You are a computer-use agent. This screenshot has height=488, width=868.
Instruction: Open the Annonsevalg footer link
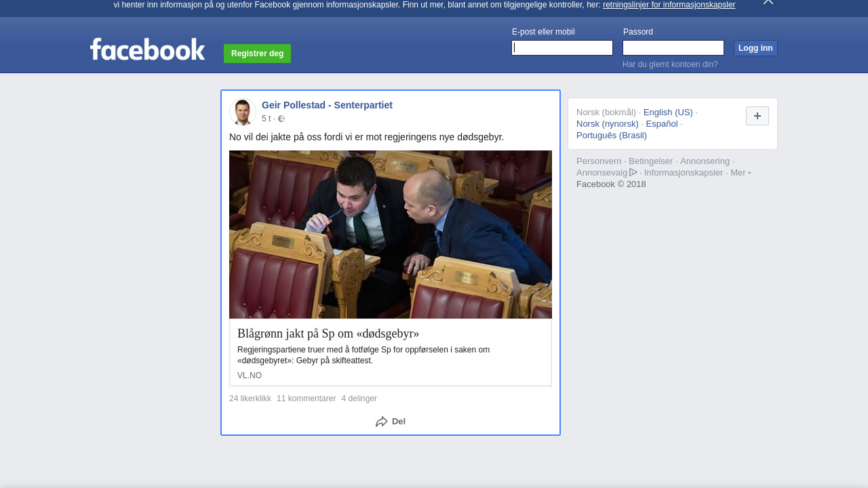[601, 173]
